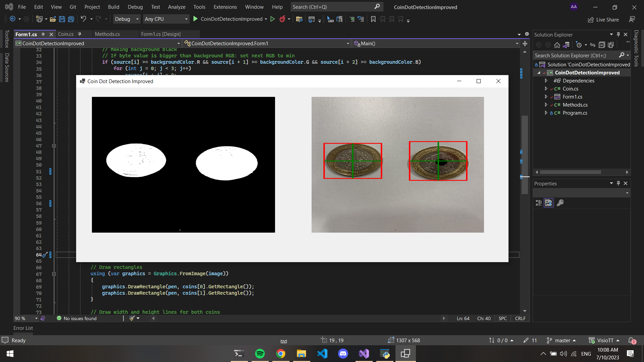Image resolution: width=644 pixels, height=362 pixels.
Task: Click the master branch indicator
Action: click(562, 341)
